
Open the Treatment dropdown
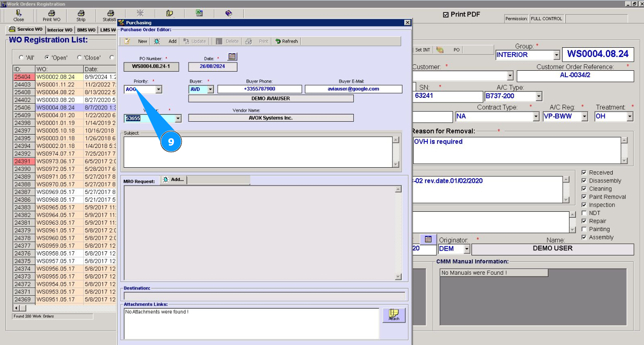pos(630,117)
